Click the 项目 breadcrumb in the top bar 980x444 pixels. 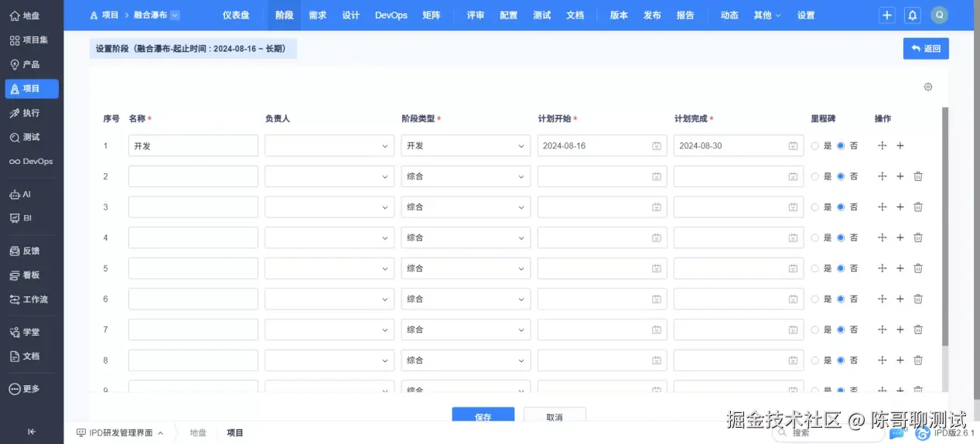104,15
